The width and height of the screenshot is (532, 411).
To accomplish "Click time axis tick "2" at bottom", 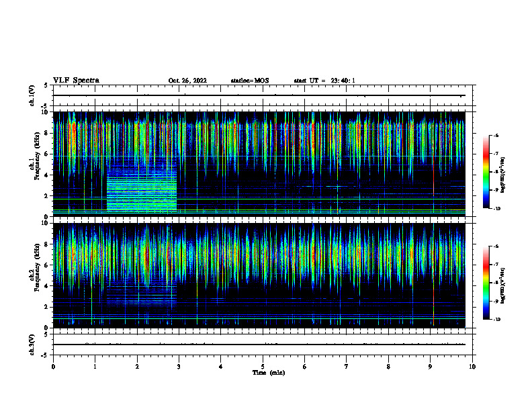I will click(x=137, y=367).
